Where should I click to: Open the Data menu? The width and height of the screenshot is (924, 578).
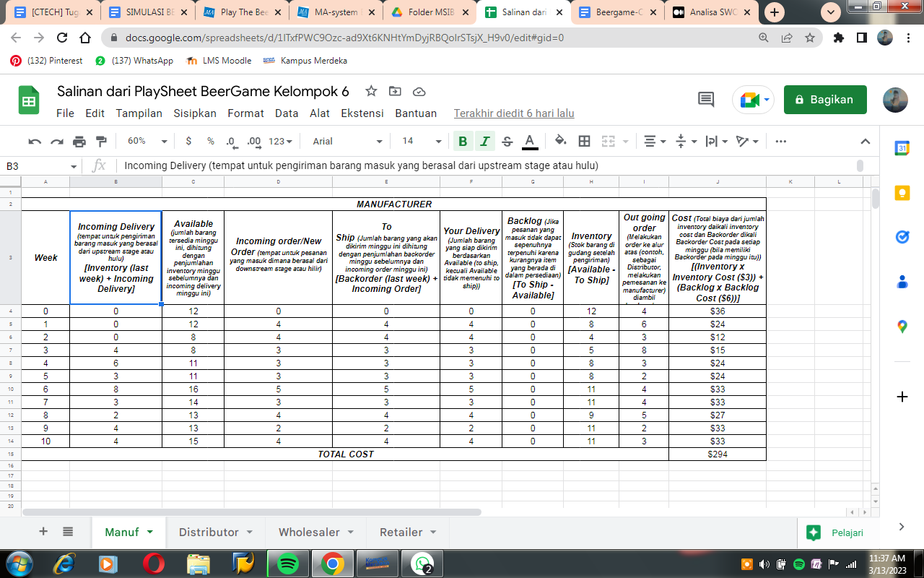click(x=287, y=113)
